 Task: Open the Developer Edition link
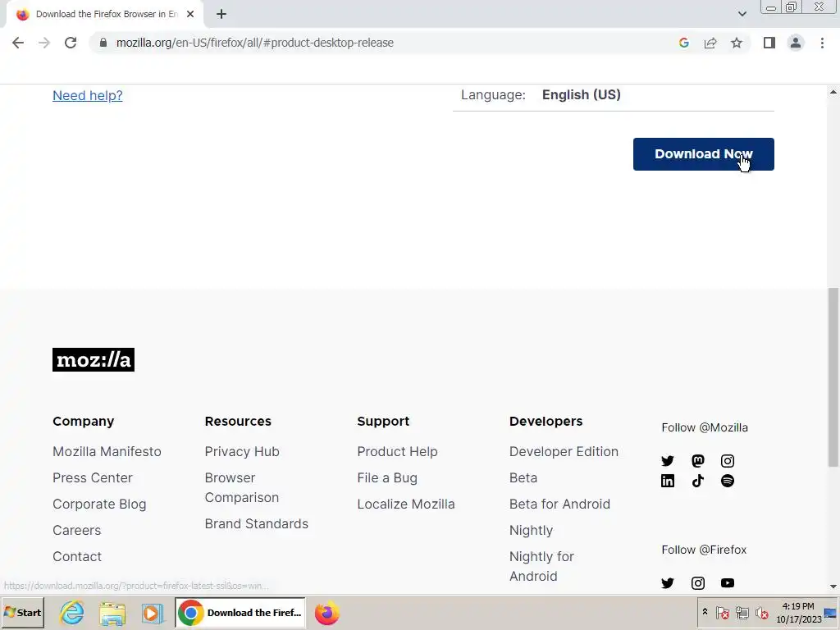click(564, 452)
